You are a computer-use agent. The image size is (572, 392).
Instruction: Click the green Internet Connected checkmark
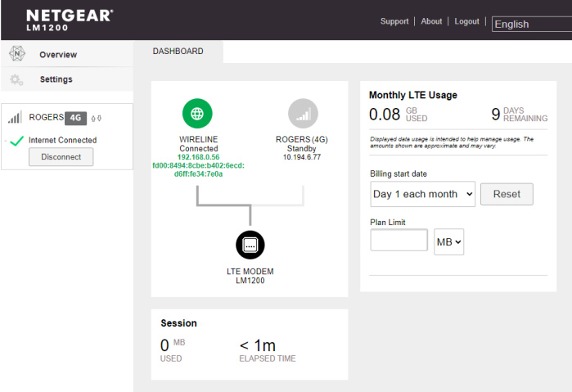click(x=16, y=141)
